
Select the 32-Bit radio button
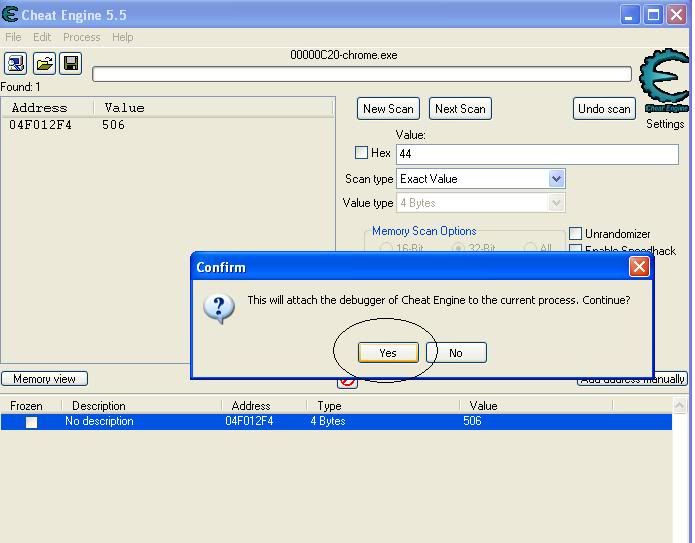pyautogui.click(x=459, y=248)
